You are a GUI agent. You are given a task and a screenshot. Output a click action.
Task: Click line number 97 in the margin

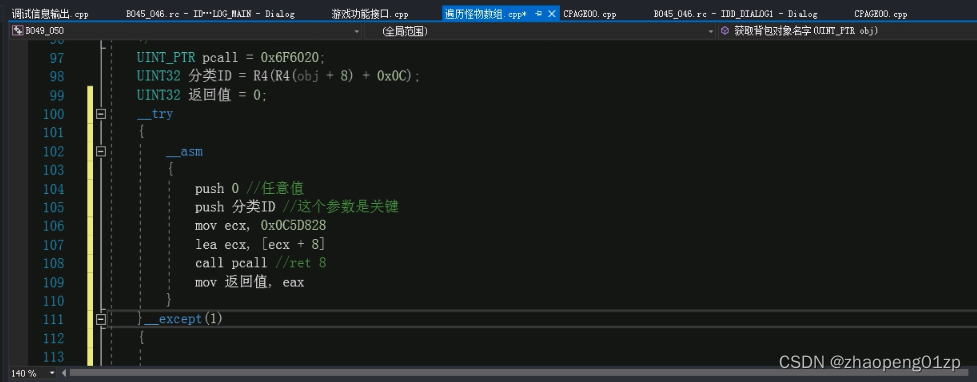coord(57,58)
